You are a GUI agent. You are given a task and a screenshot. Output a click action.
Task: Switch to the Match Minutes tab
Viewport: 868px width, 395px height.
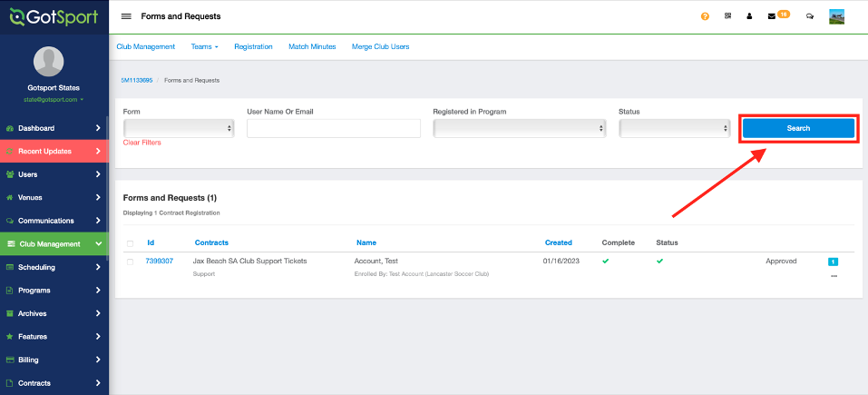click(312, 46)
